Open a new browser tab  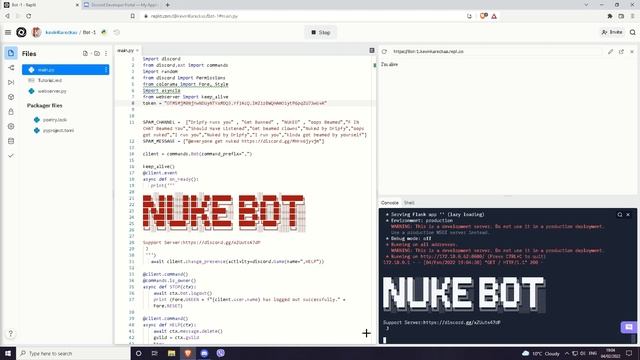[168, 5]
